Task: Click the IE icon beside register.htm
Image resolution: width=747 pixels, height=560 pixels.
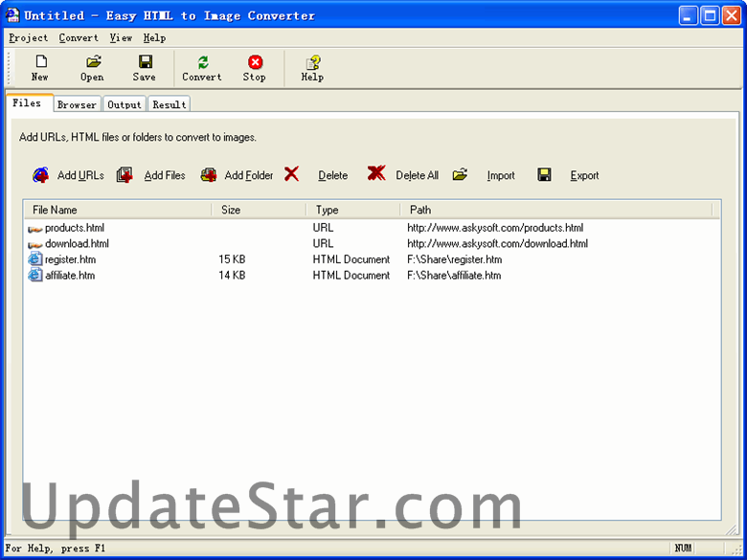Action: [x=35, y=259]
